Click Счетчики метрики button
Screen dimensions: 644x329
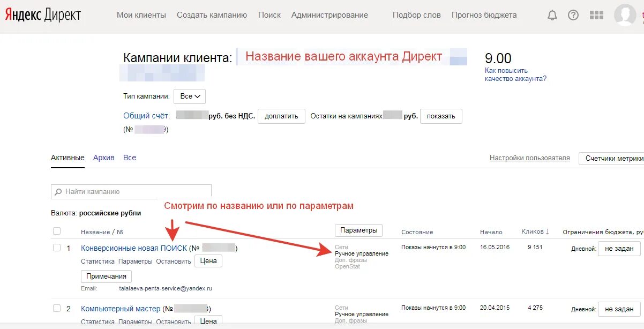pyautogui.click(x=612, y=158)
